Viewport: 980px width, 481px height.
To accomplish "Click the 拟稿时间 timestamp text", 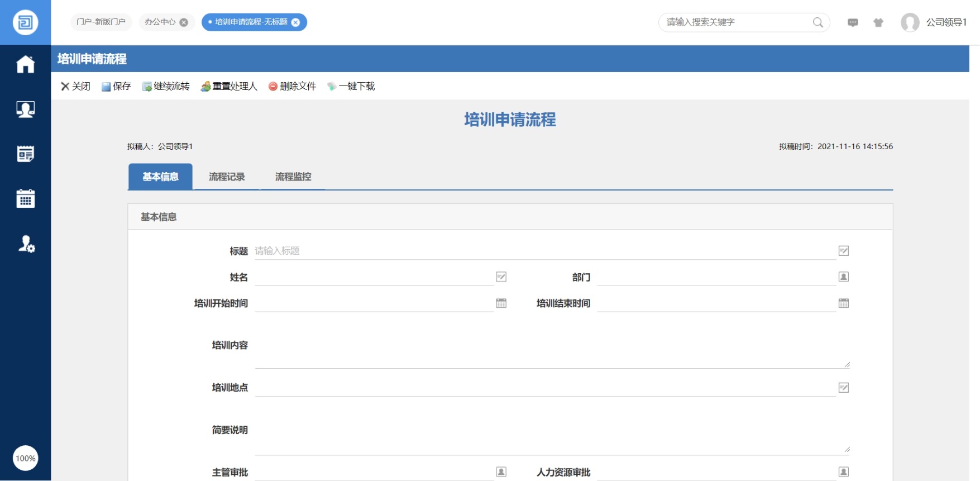I will [x=836, y=146].
